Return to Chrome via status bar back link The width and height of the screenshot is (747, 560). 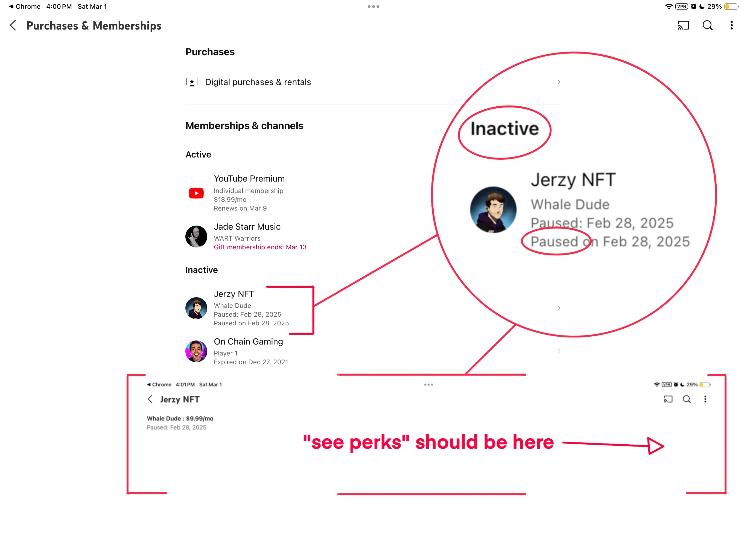(24, 6)
